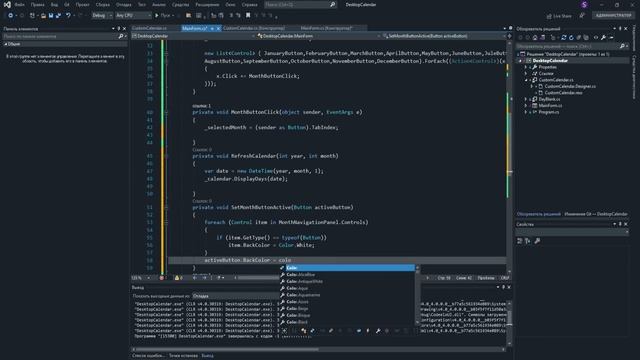Click the Toolbox search input field
The height and width of the screenshot is (360, 640).
coord(60,36)
